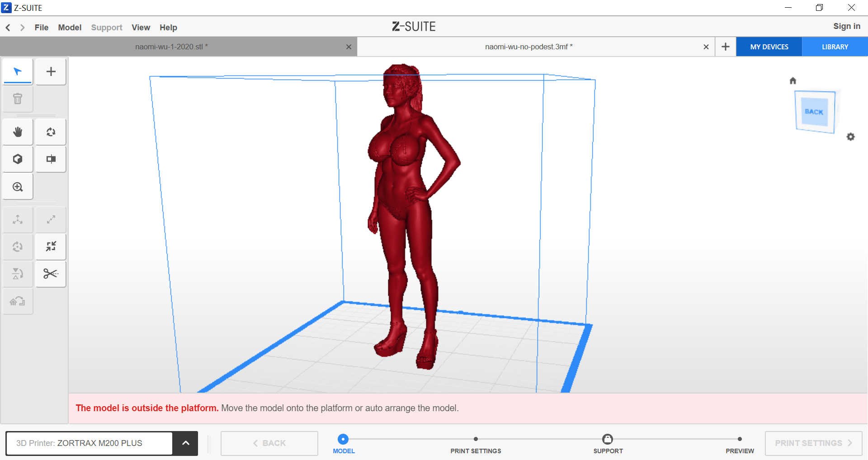Activate the rotate view tool
Screen dimensions: 868x460
[51, 132]
